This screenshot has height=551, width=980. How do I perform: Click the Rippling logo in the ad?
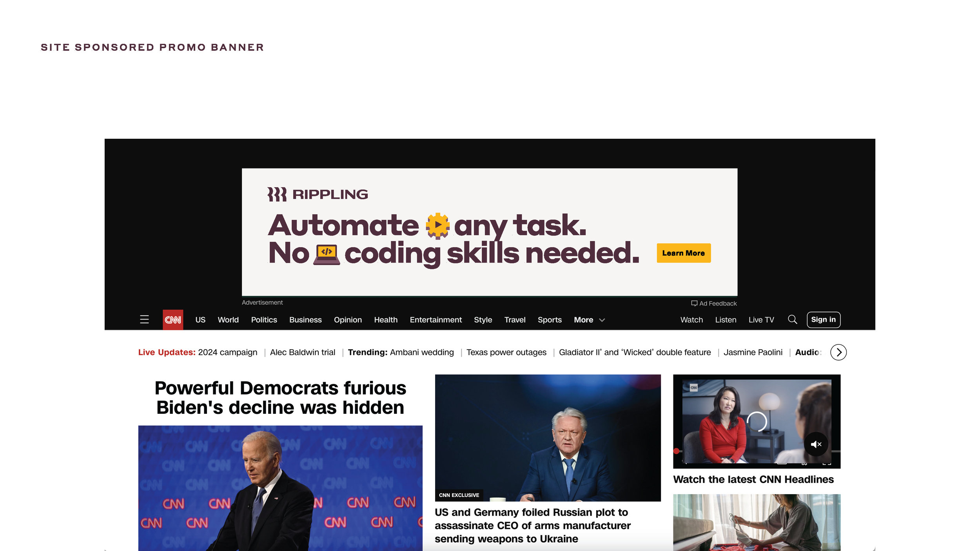(x=318, y=194)
